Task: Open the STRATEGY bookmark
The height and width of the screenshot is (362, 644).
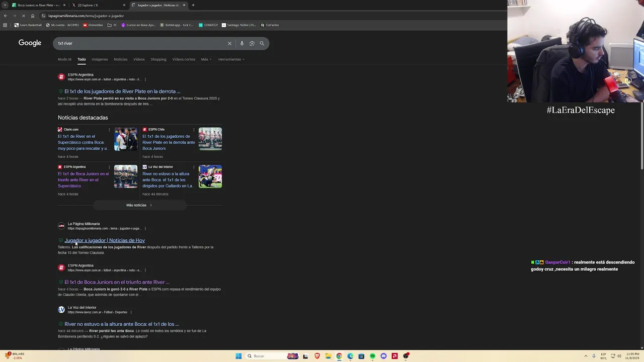Action: coord(208,25)
